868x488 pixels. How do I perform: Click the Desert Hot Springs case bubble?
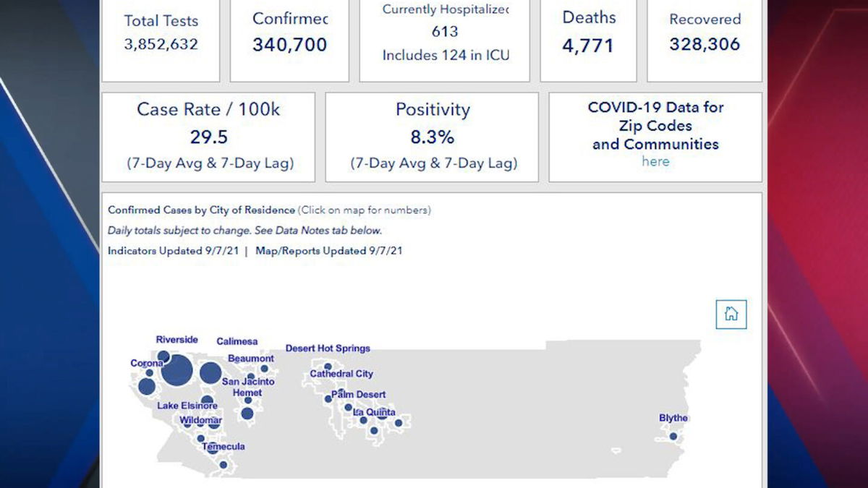[328, 367]
